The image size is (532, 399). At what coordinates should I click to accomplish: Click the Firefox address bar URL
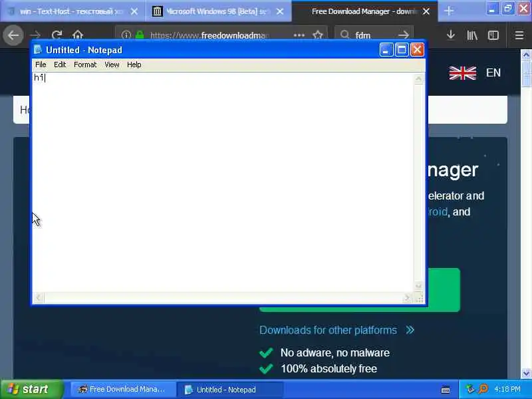pyautogui.click(x=209, y=35)
